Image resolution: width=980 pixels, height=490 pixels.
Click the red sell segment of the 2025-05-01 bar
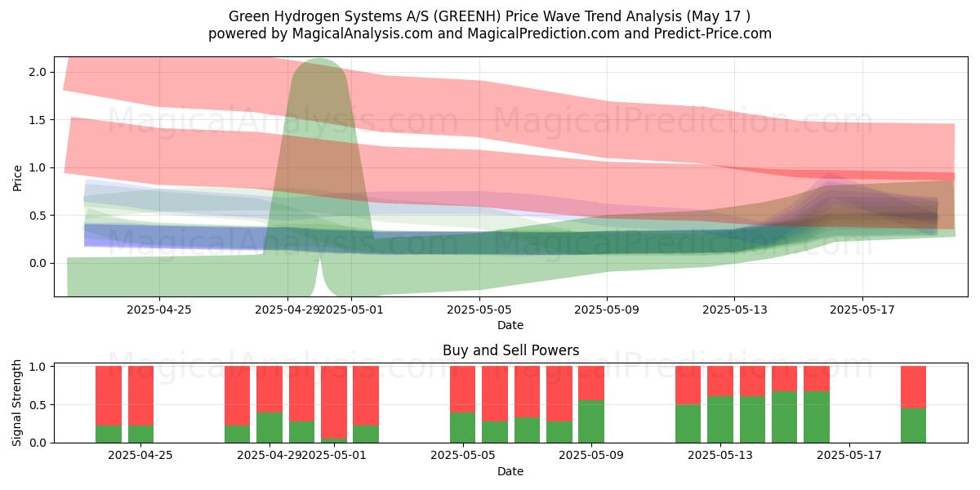(334, 403)
